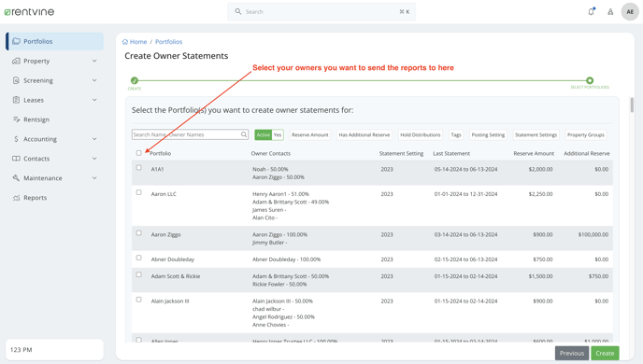Expand the Screening menu chevron
This screenshot has width=643, height=364.
[x=94, y=80]
